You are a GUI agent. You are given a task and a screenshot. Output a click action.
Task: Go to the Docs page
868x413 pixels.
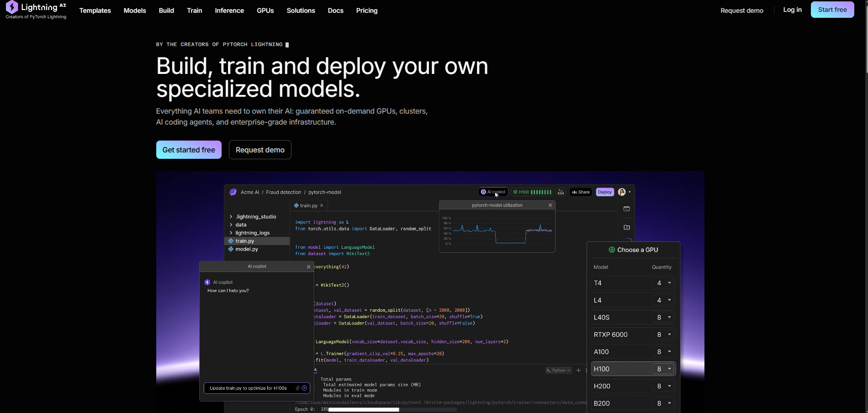pyautogui.click(x=336, y=10)
